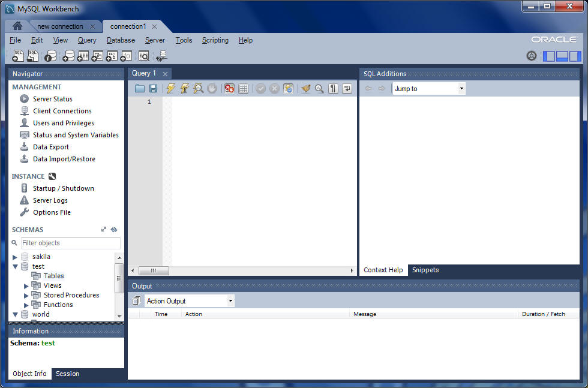Image resolution: width=588 pixels, height=388 pixels.
Task: Execute the whole script lightning icon
Action: coord(170,89)
